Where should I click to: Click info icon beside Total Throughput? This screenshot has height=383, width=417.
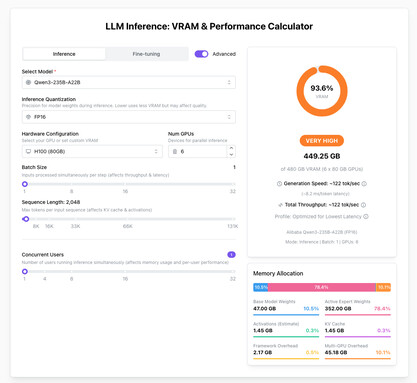[x=363, y=205]
